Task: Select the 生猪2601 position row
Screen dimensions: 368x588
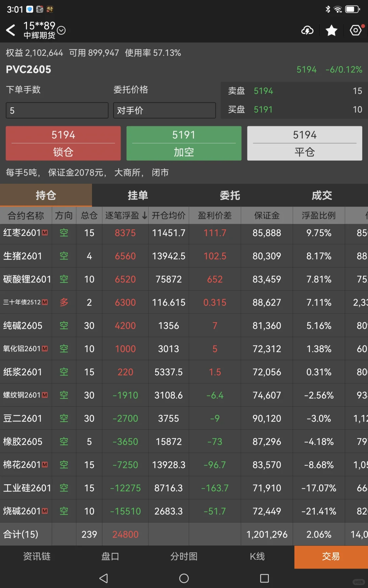Action: coord(184,256)
